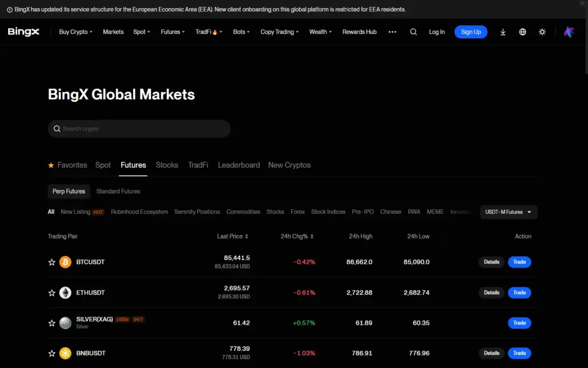Click the BingX logo
This screenshot has width=588, height=368.
tap(24, 32)
